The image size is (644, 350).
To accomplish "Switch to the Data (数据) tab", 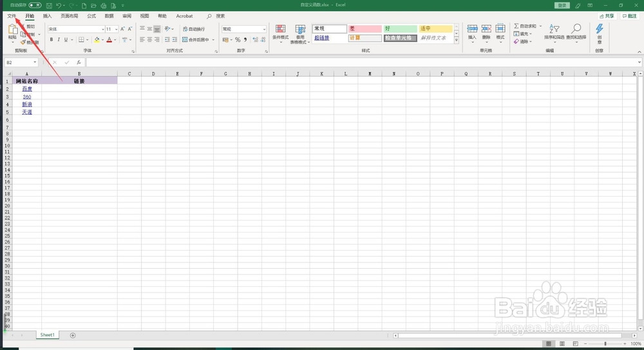I will click(109, 16).
